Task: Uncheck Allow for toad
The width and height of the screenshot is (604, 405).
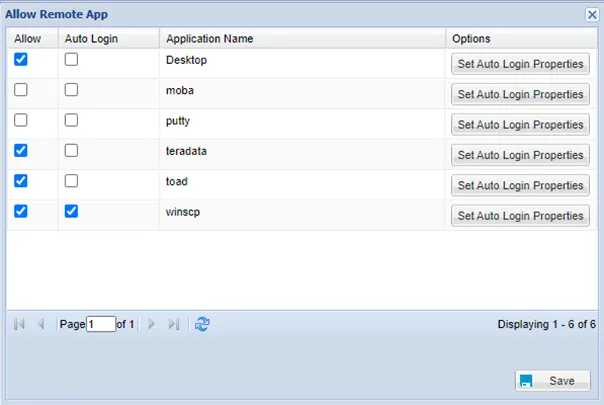Action: pyautogui.click(x=21, y=181)
